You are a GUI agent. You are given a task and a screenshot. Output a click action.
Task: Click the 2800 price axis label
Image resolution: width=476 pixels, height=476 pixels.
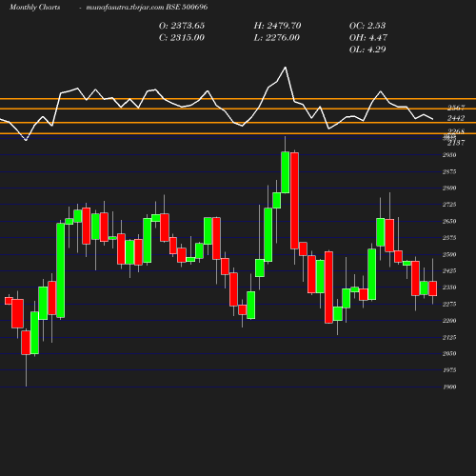[x=449, y=188]
